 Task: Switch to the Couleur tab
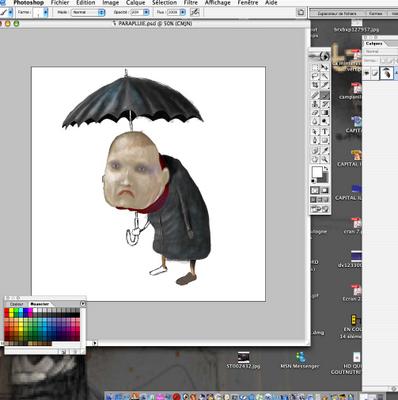tap(16, 304)
